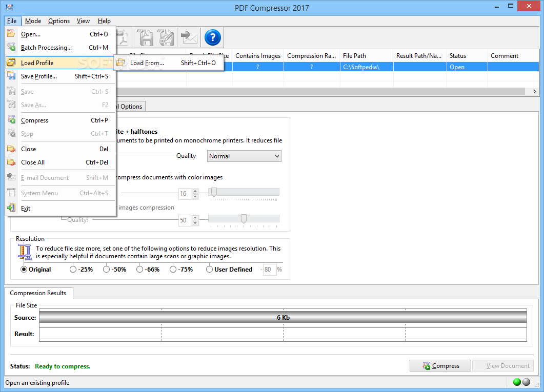Click the greyed Stop icon in File menu
This screenshot has width=544, height=392.
tap(11, 133)
